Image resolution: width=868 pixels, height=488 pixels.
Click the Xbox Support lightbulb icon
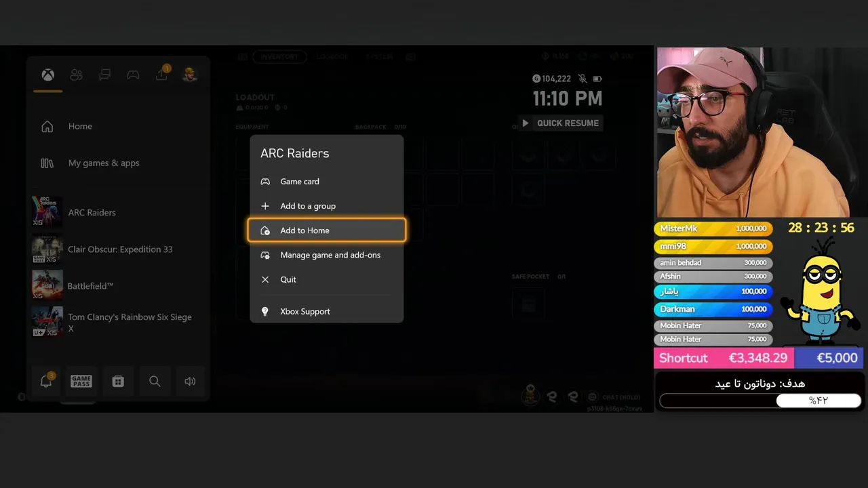point(265,311)
